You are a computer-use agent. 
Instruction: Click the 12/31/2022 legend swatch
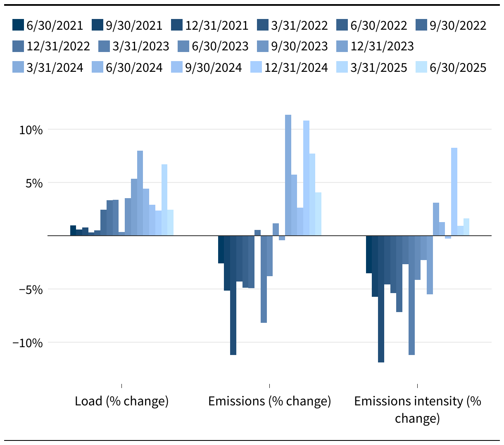19,46
